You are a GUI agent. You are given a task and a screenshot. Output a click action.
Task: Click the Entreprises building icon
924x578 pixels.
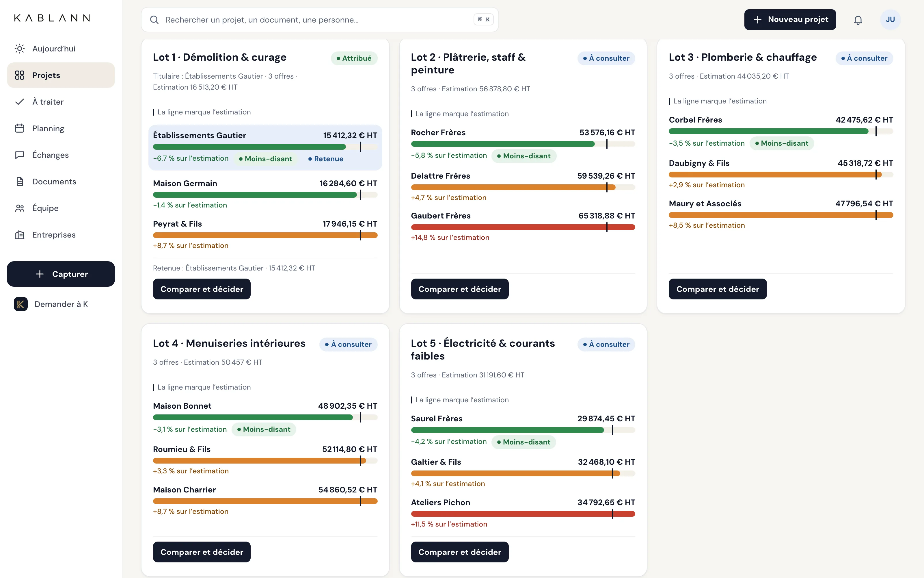pos(19,235)
